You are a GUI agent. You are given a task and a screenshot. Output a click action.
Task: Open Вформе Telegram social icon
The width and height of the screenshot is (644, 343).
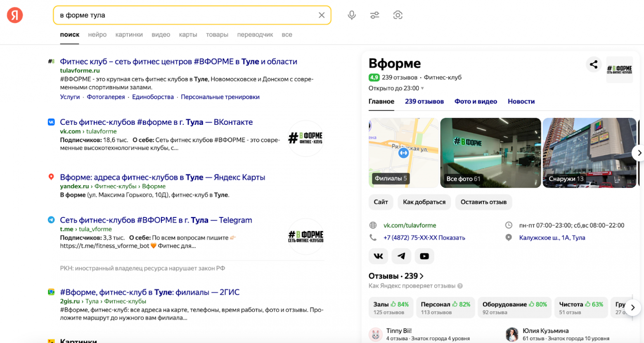pos(401,256)
